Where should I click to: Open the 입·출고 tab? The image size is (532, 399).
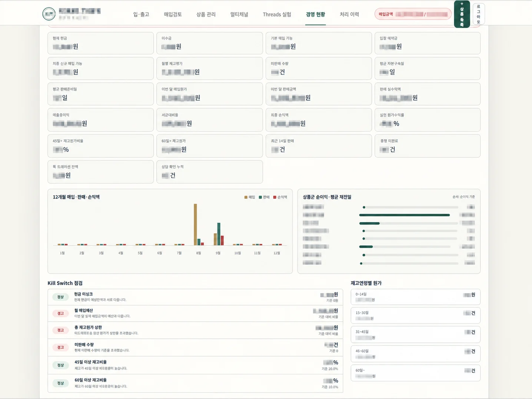pyautogui.click(x=141, y=14)
